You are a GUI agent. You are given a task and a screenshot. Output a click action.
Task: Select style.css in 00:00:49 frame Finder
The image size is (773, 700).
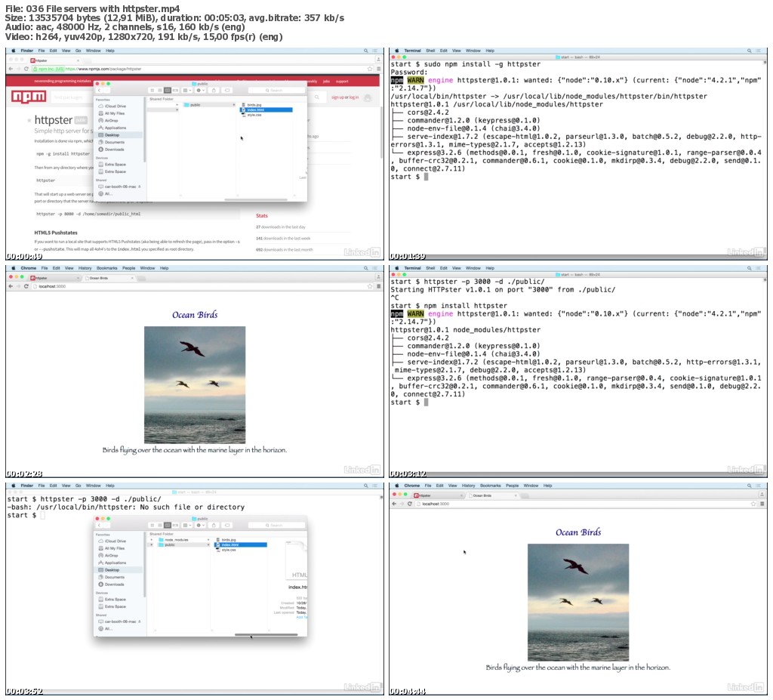click(252, 115)
